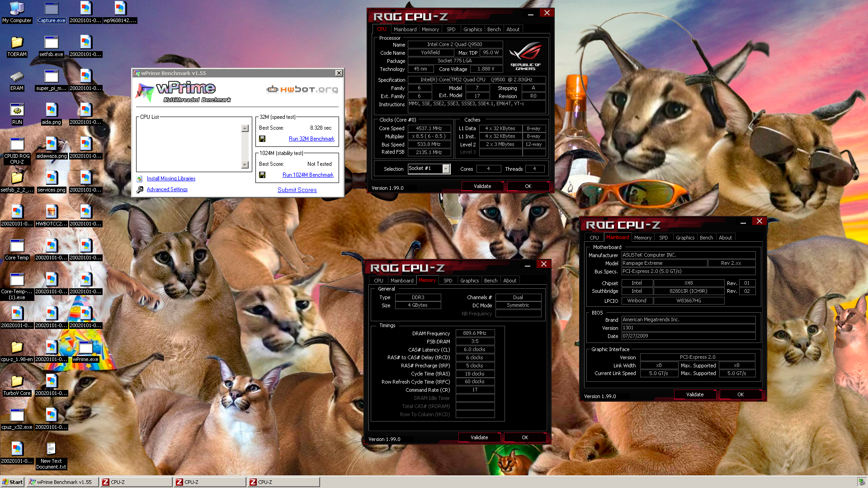The height and width of the screenshot is (488, 868).
Task: Click Install Missing Libraries link
Action: pos(171,178)
